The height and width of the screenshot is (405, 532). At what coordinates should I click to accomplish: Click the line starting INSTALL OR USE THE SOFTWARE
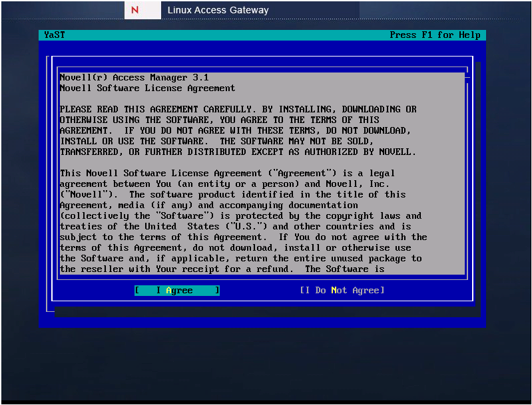click(216, 142)
